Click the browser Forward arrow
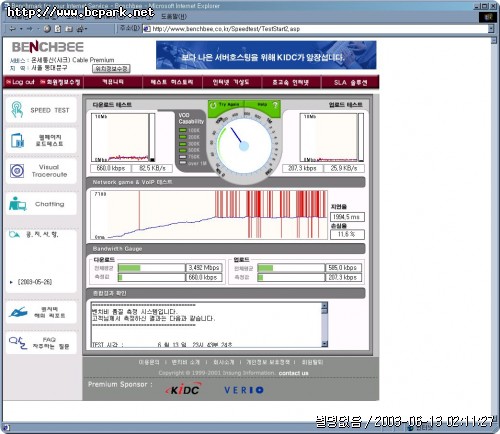The width and height of the screenshot is (500, 434). pos(30,29)
